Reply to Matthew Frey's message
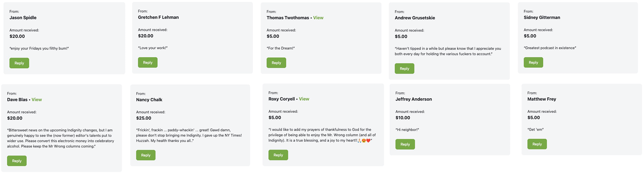This screenshot has width=644, height=173. pyautogui.click(x=537, y=144)
